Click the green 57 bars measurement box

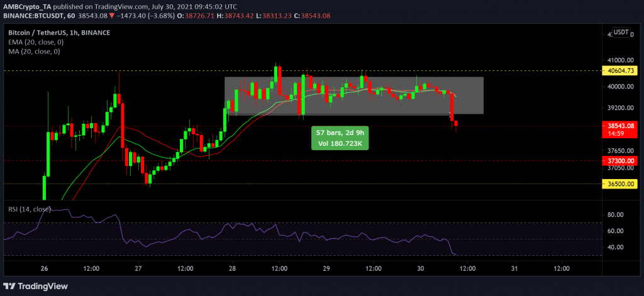pyautogui.click(x=341, y=138)
